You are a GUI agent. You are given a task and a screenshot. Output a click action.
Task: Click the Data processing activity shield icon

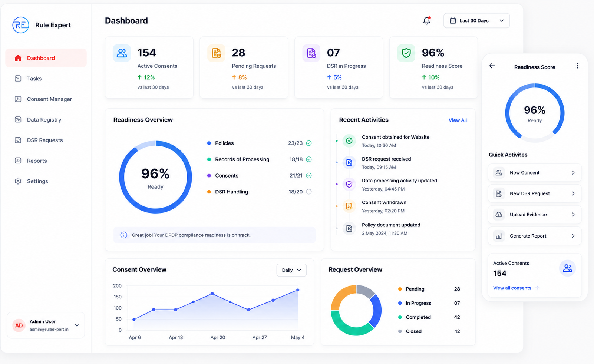coord(349,184)
